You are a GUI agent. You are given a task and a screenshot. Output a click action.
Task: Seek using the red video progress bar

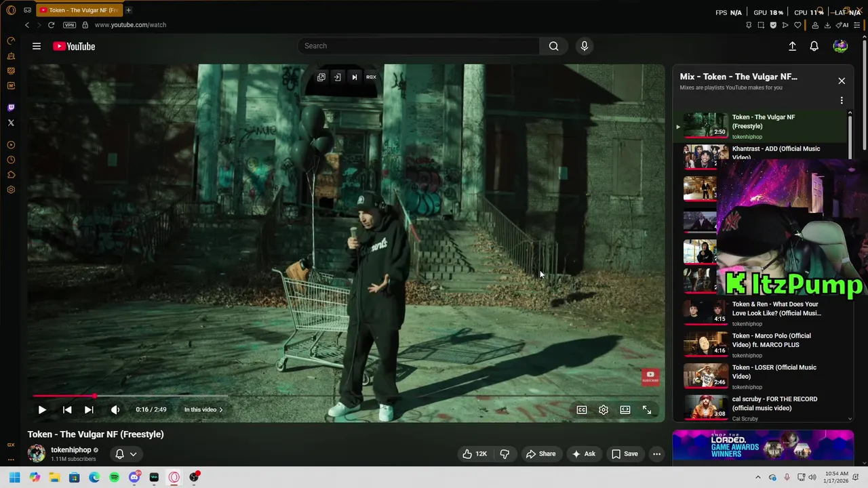pyautogui.click(x=346, y=396)
